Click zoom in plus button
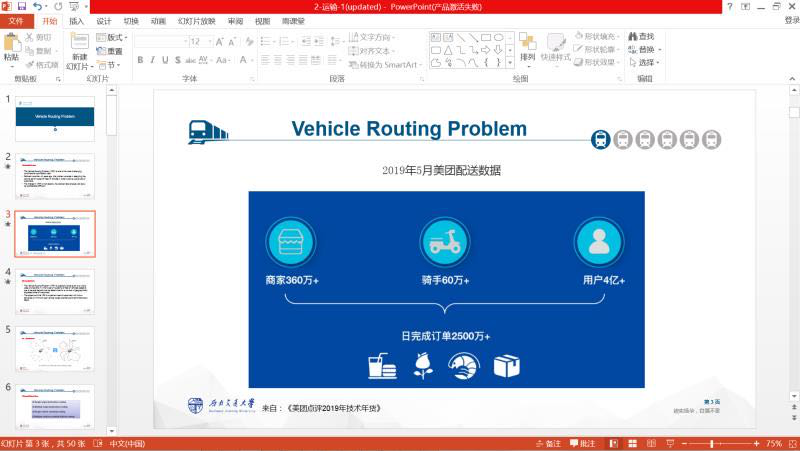 coord(756,443)
